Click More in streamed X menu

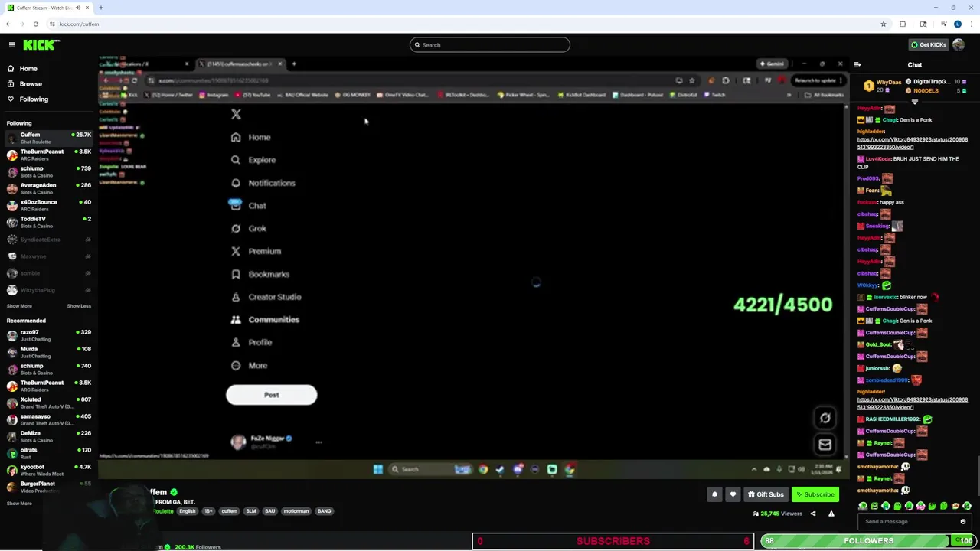click(249, 365)
